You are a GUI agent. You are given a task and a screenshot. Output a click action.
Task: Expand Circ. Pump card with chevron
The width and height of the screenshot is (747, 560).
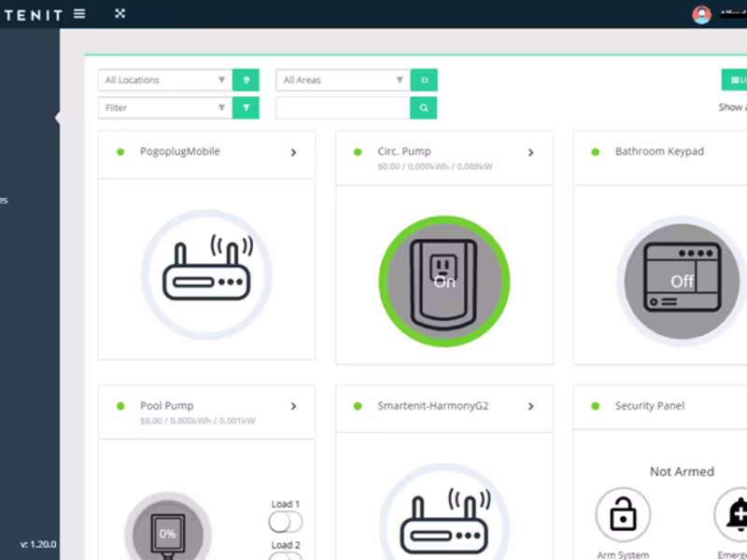[530, 152]
